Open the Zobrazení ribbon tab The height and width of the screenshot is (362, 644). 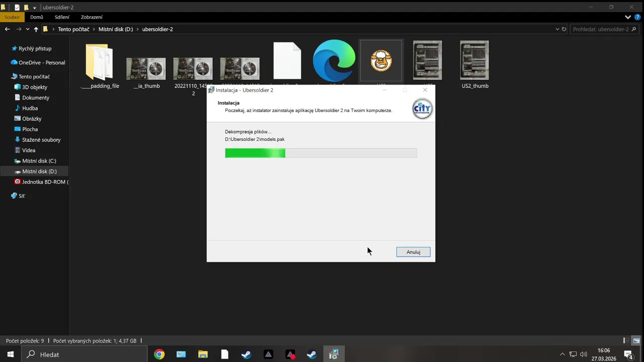pyautogui.click(x=92, y=17)
